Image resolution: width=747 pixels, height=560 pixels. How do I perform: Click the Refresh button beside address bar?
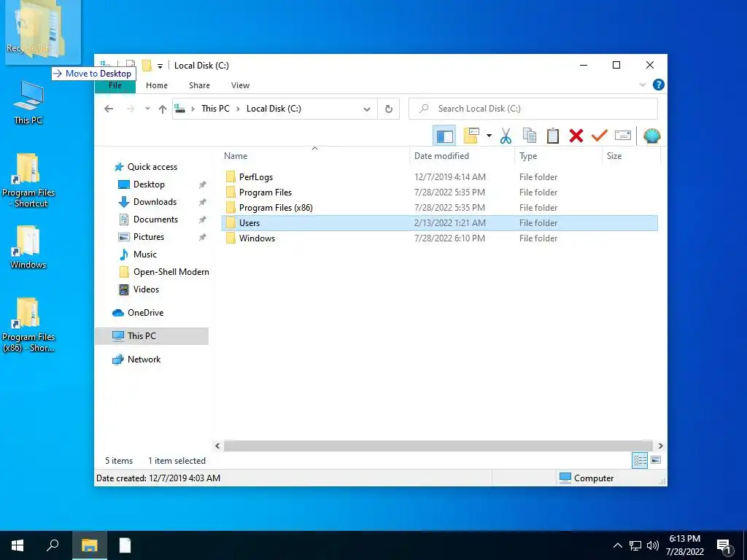(x=389, y=109)
